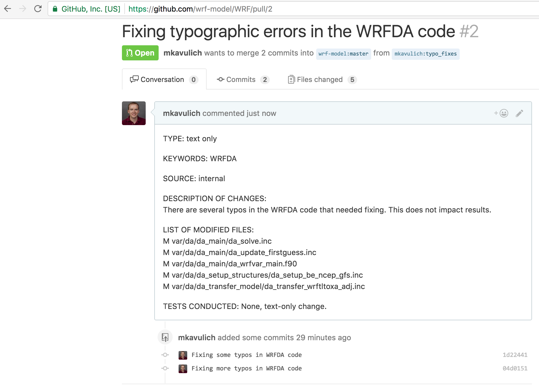The height and width of the screenshot is (392, 539).
Task: Reload the page with refresh icon
Action: (38, 9)
